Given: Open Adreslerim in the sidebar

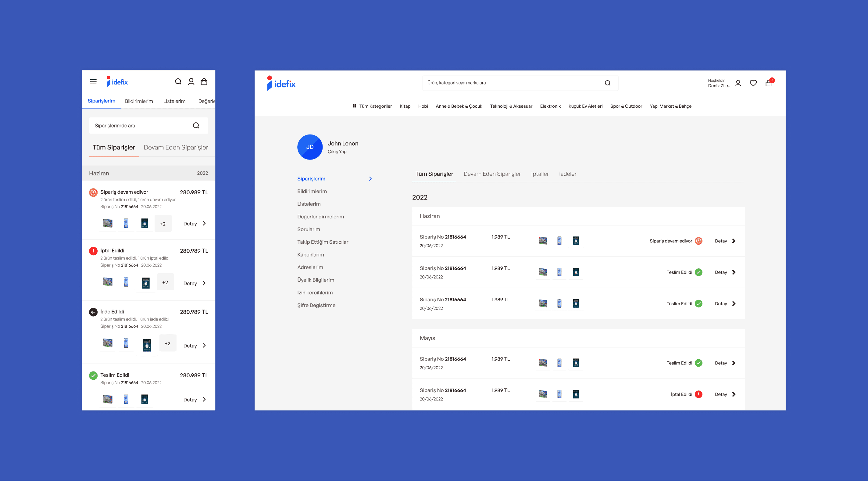Looking at the screenshot, I should click(x=310, y=267).
